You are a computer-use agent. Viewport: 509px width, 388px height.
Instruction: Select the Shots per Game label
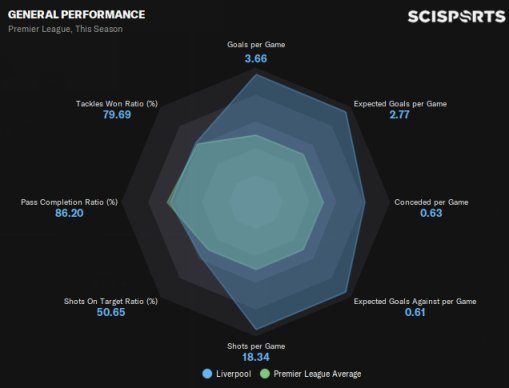[256, 346]
